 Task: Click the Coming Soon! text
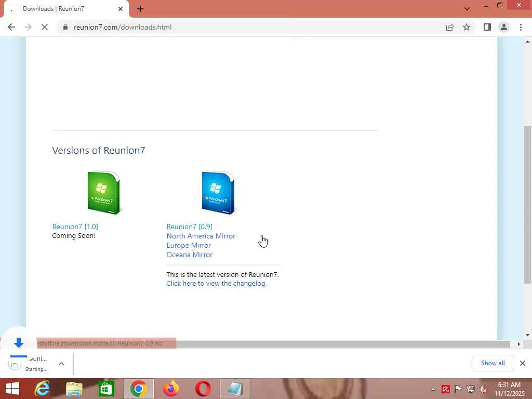tap(74, 236)
